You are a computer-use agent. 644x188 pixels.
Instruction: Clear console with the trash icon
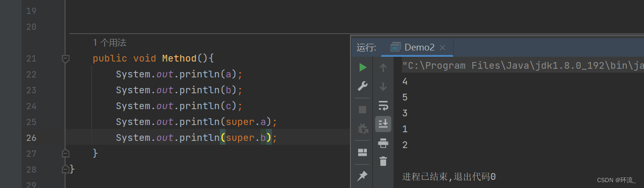[383, 162]
